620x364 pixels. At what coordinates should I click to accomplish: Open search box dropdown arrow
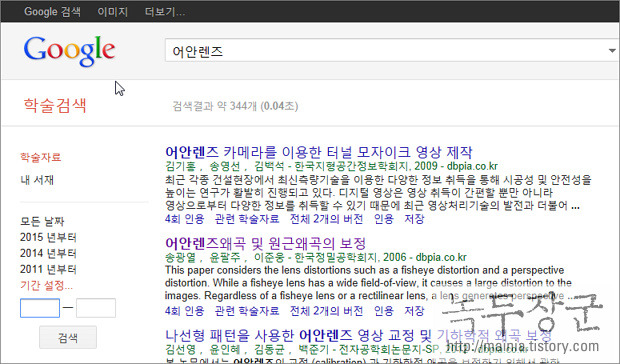tap(612, 51)
